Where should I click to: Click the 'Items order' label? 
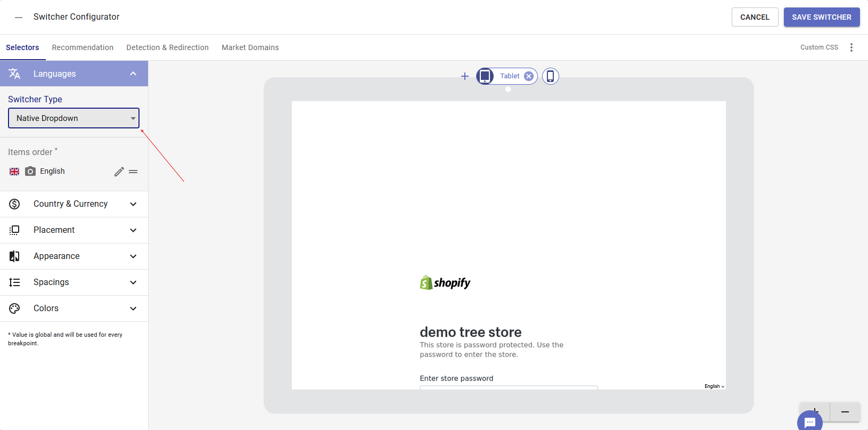click(30, 152)
